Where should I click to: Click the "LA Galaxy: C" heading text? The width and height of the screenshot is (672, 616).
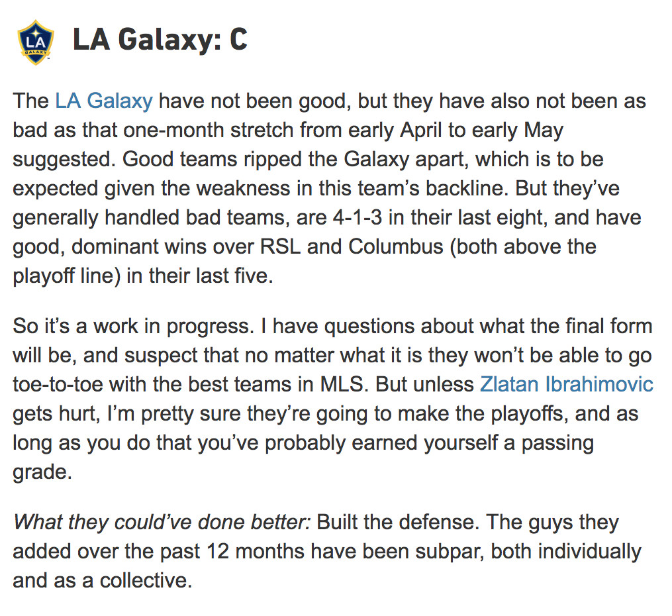click(x=160, y=40)
